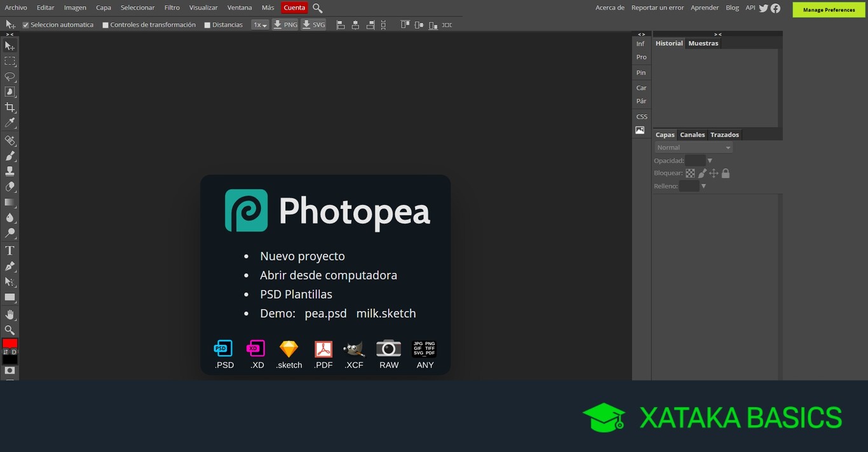Switch to the Canales tab
The image size is (868, 452).
tap(692, 135)
